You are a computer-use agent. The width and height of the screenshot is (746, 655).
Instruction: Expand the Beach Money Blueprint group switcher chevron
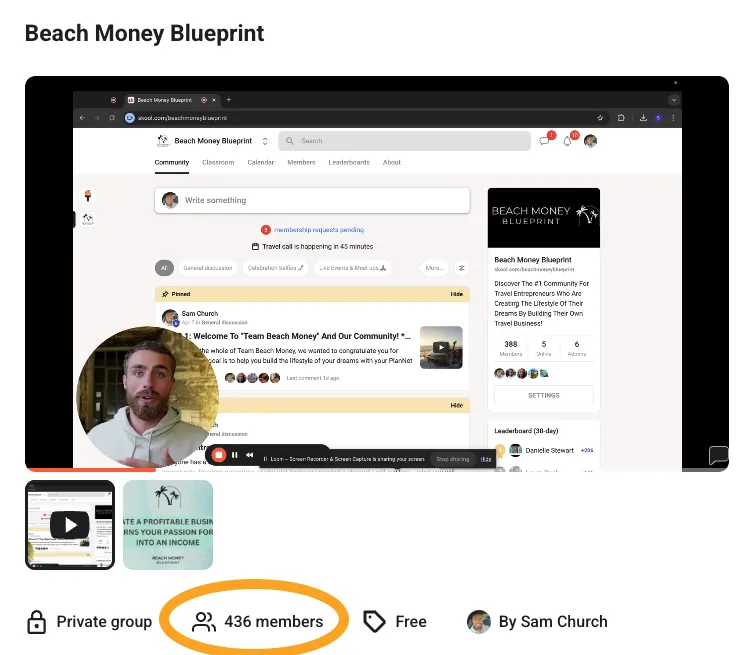[265, 141]
